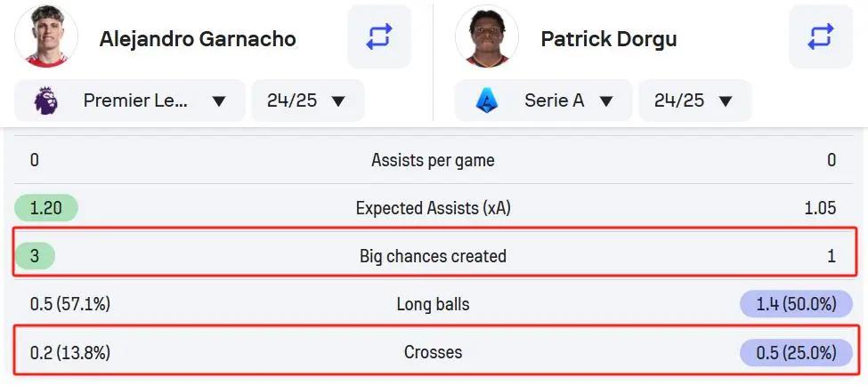Screen dimensions: 868x385
Task: Click the Premier League logo icon
Action: click(43, 100)
